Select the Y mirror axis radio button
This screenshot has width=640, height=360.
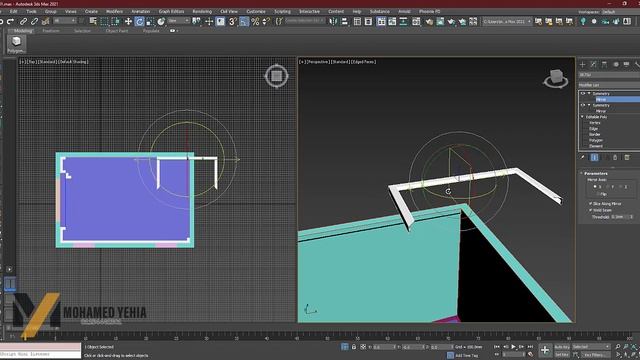608,187
